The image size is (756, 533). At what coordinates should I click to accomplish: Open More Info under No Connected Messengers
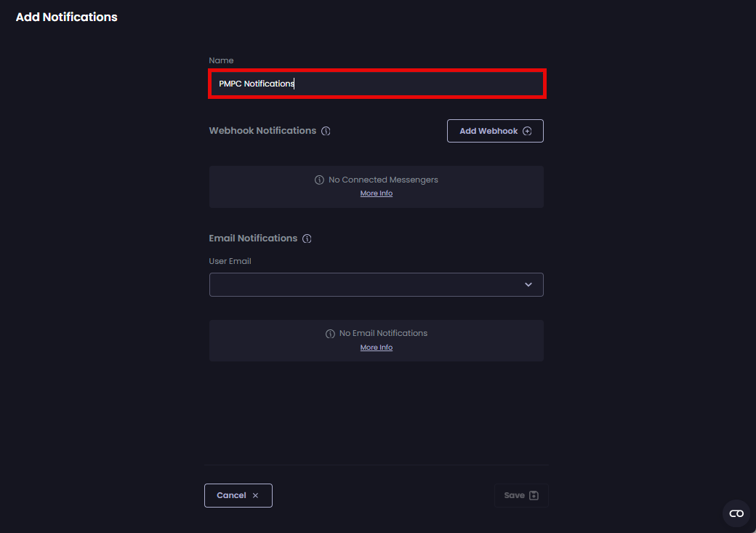click(376, 193)
